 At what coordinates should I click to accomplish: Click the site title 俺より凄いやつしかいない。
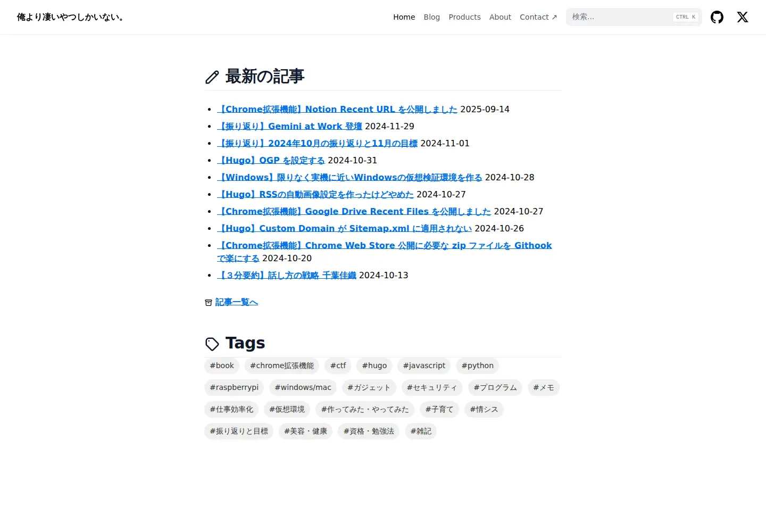pos(71,17)
